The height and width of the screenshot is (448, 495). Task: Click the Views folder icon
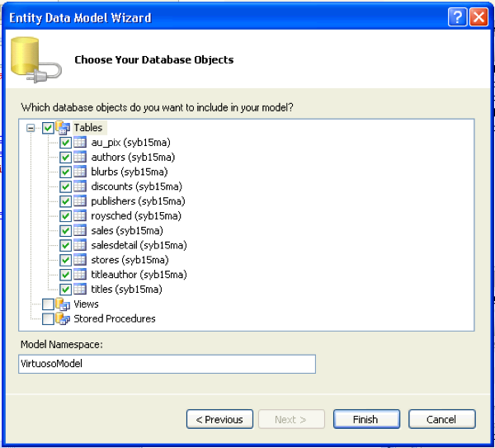pos(63,304)
